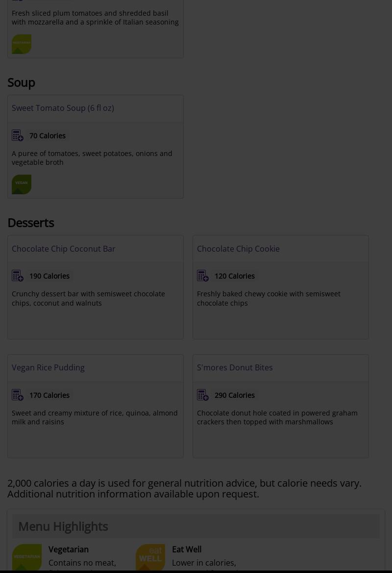392x573 pixels.
Task: Select the S'mores Donut Bites title link
Action: (x=235, y=367)
